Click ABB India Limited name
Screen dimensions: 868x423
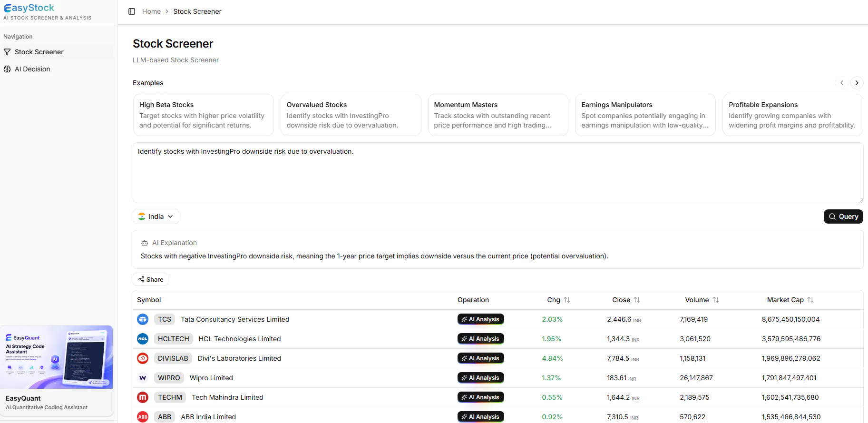208,417
